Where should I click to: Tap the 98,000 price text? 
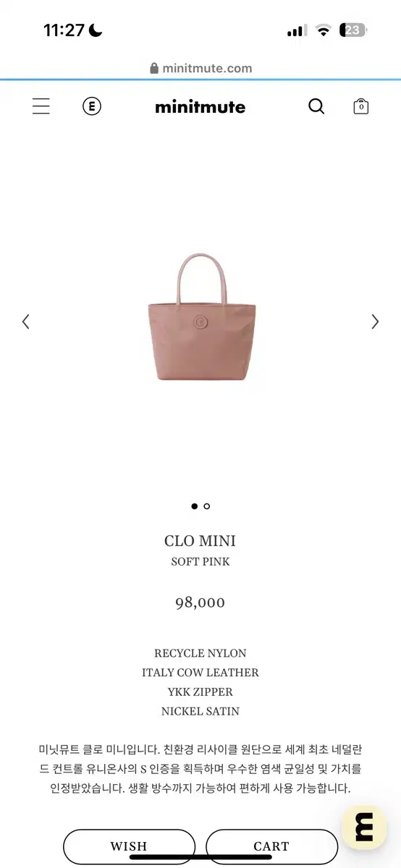pyautogui.click(x=200, y=603)
